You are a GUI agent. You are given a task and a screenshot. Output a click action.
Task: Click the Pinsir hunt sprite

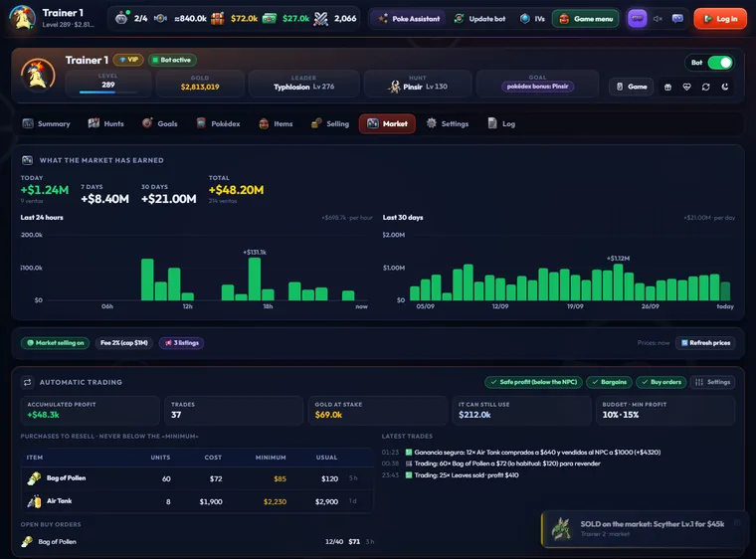(395, 87)
